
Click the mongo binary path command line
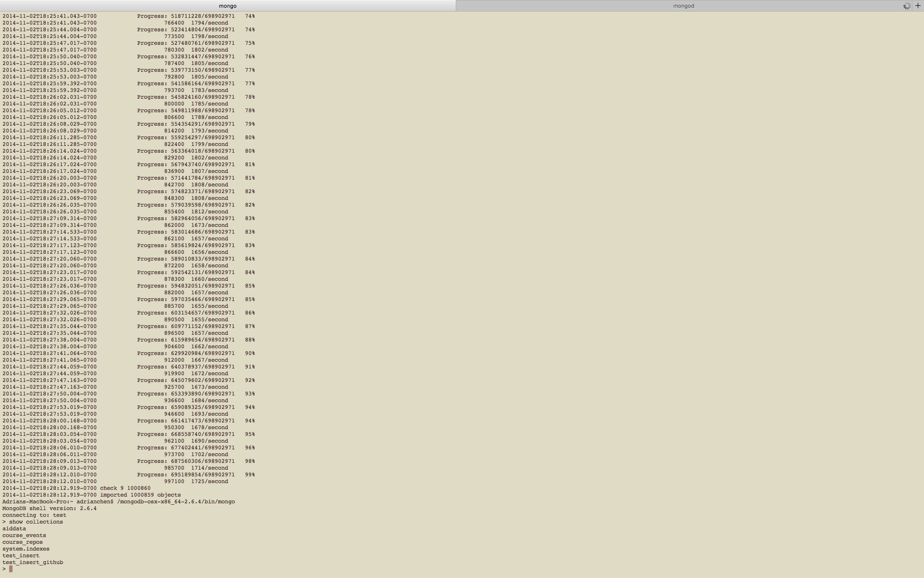(176, 501)
